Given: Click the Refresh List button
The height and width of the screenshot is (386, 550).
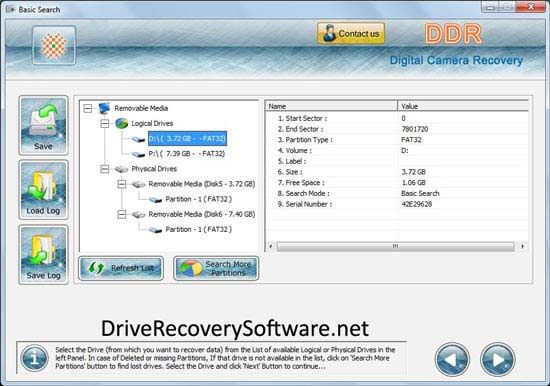Looking at the screenshot, I should click(x=121, y=268).
